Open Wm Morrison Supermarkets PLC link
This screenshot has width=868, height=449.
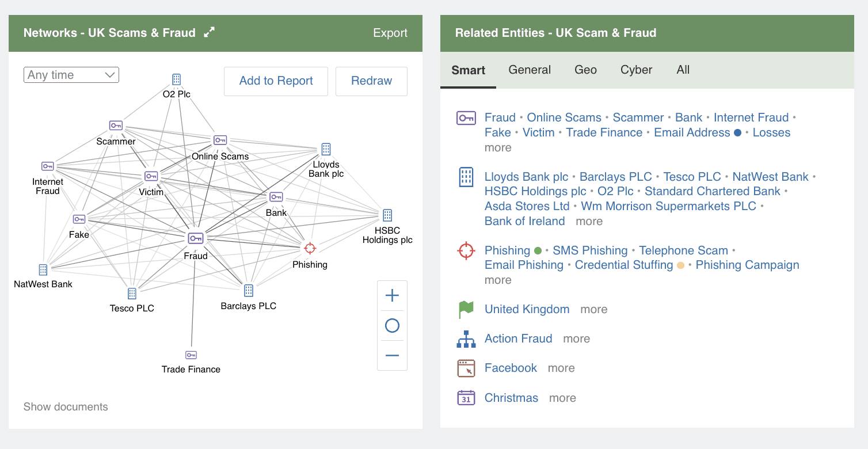pos(668,206)
